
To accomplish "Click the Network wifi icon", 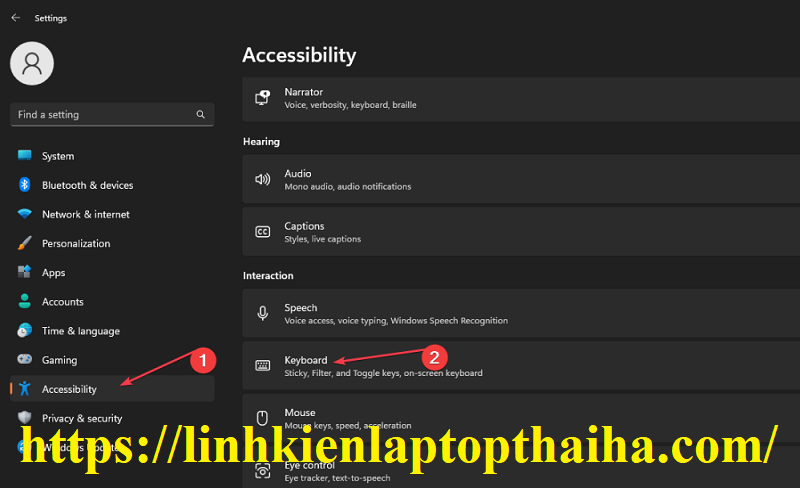I will click(x=24, y=214).
